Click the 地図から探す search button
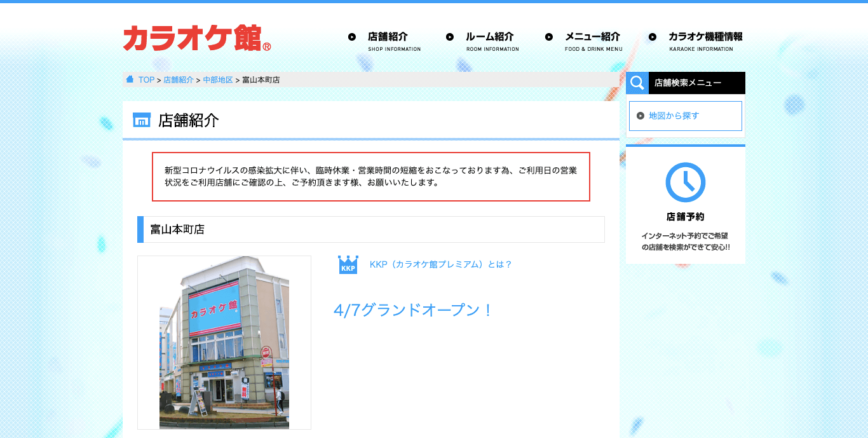The image size is (868, 438). [x=685, y=116]
